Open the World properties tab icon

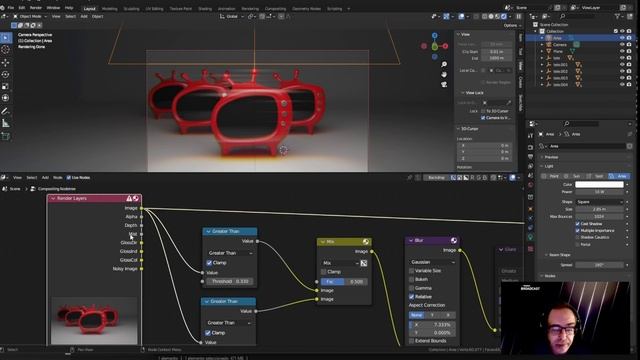[530, 185]
